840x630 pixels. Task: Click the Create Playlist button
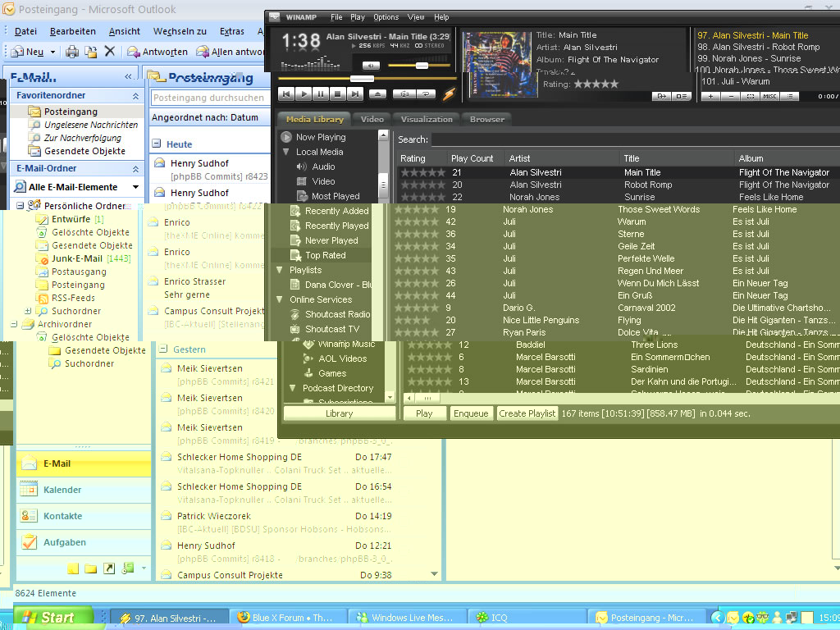pyautogui.click(x=527, y=413)
